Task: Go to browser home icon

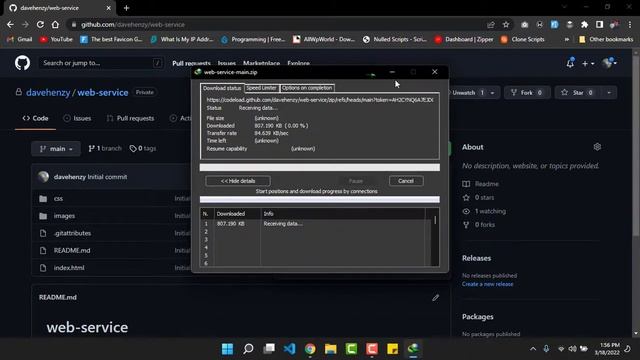Action: tap(55, 24)
